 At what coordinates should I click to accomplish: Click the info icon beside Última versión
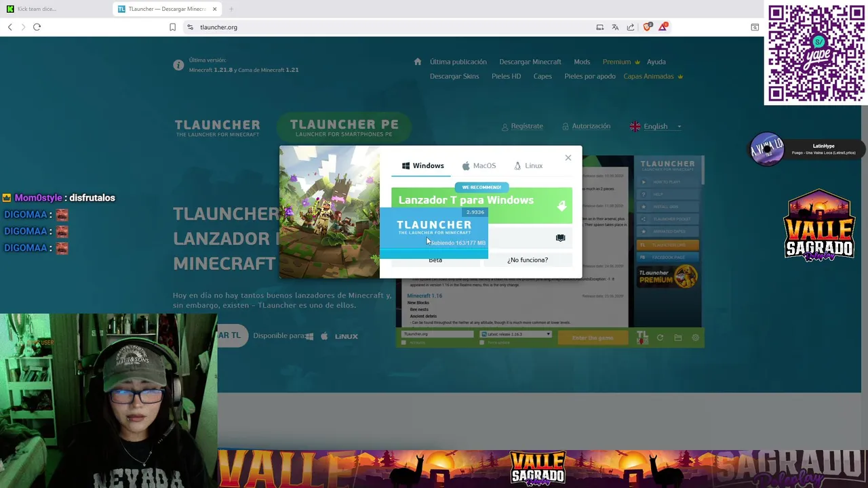tap(178, 65)
